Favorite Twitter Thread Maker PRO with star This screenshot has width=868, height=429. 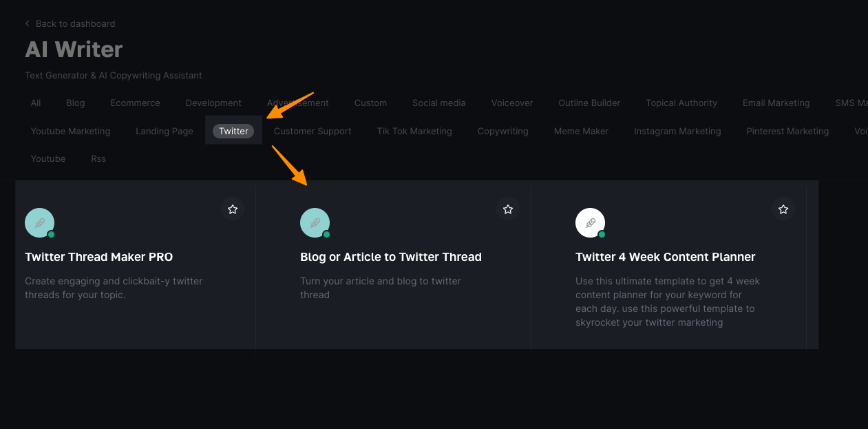coord(233,209)
